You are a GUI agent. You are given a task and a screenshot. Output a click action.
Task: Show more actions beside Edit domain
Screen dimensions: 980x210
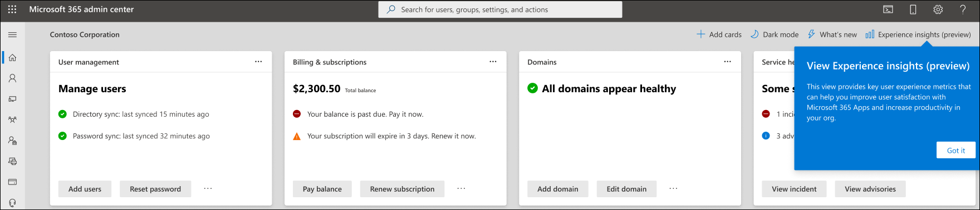point(673,189)
